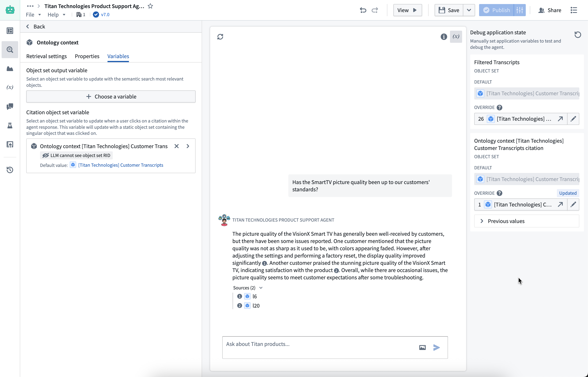Open the Help menu
Image resolution: width=588 pixels, height=377 pixels.
(x=56, y=15)
